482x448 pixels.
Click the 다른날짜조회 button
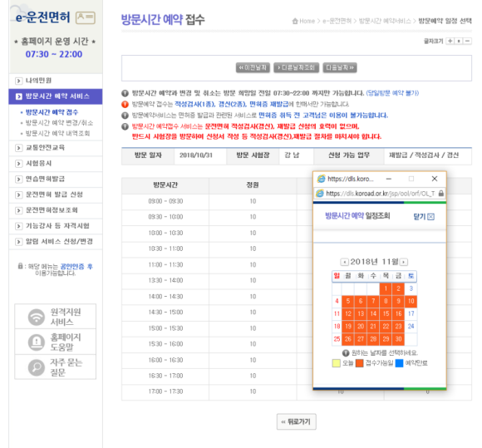296,67
